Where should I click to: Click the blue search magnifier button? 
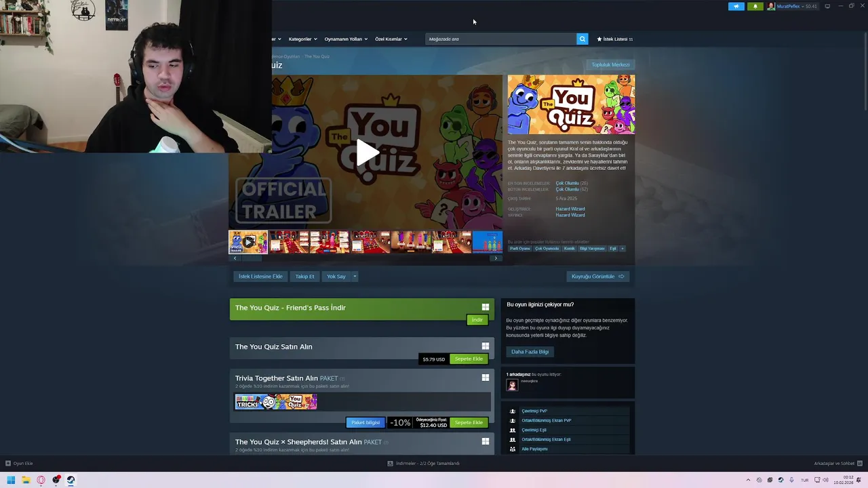click(x=582, y=39)
